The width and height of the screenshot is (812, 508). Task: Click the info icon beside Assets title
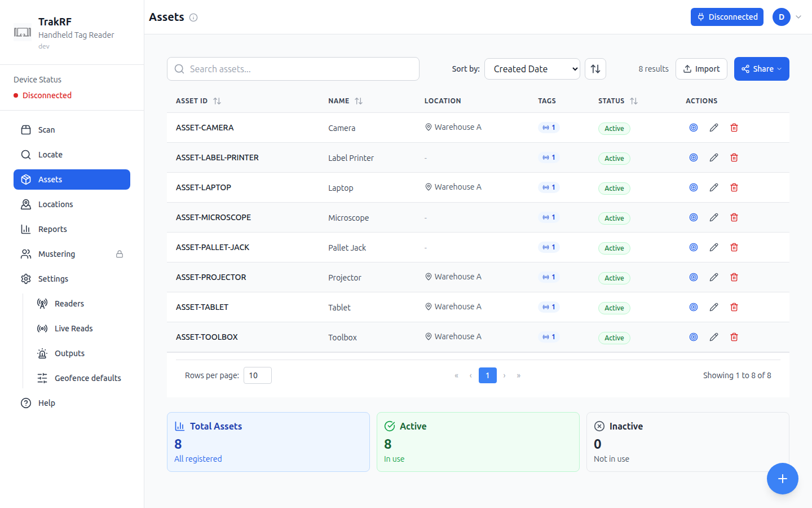tap(193, 17)
